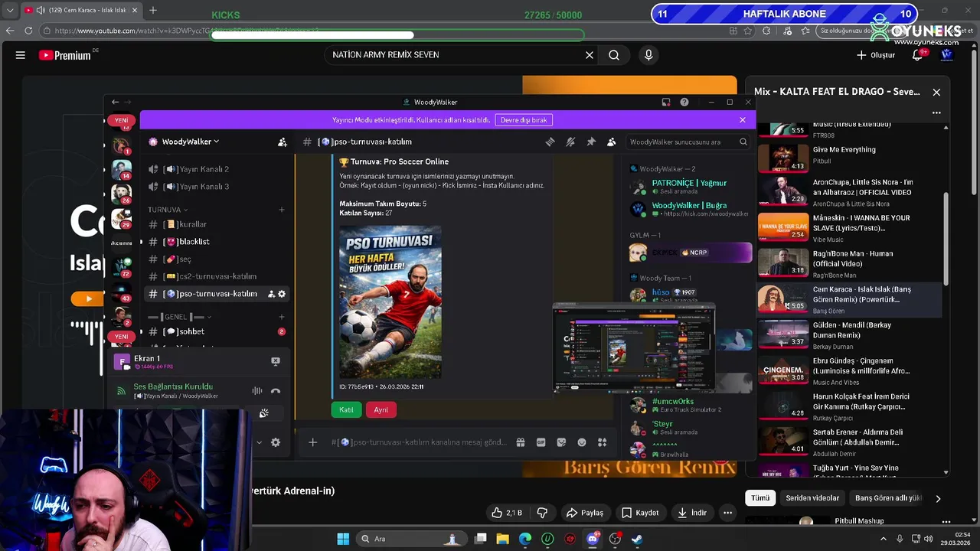Viewport: 980px width, 551px height.
Task: Click the WoodyWalker server search field
Action: pos(688,142)
